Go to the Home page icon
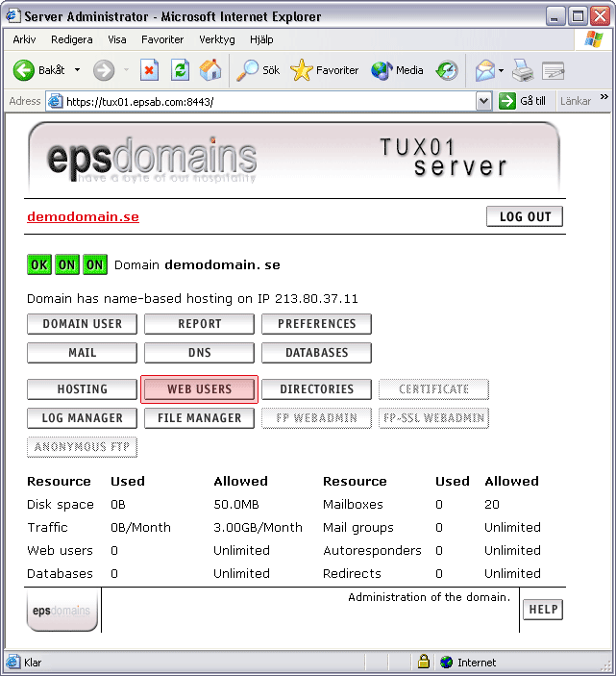 (x=209, y=70)
